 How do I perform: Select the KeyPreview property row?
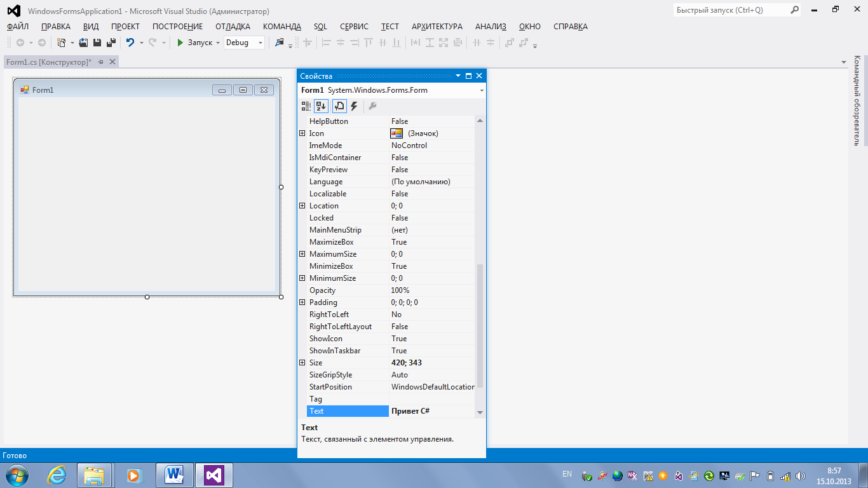tap(390, 170)
